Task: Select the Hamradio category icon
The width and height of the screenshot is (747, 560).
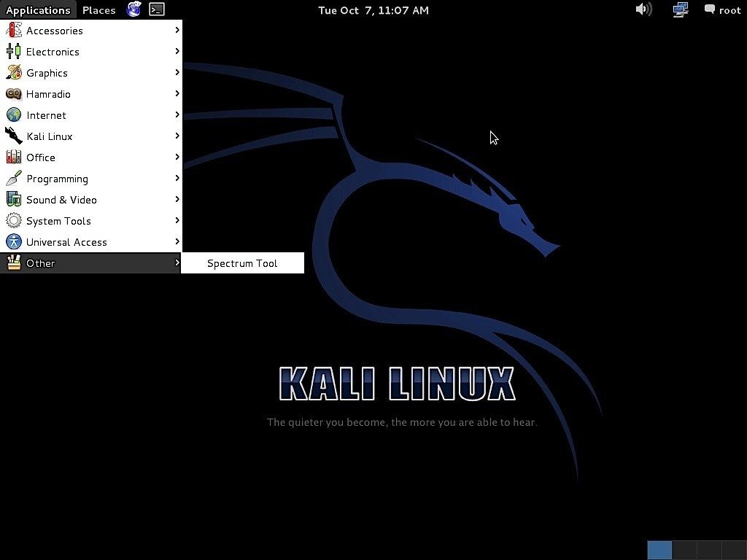Action: coord(12,93)
